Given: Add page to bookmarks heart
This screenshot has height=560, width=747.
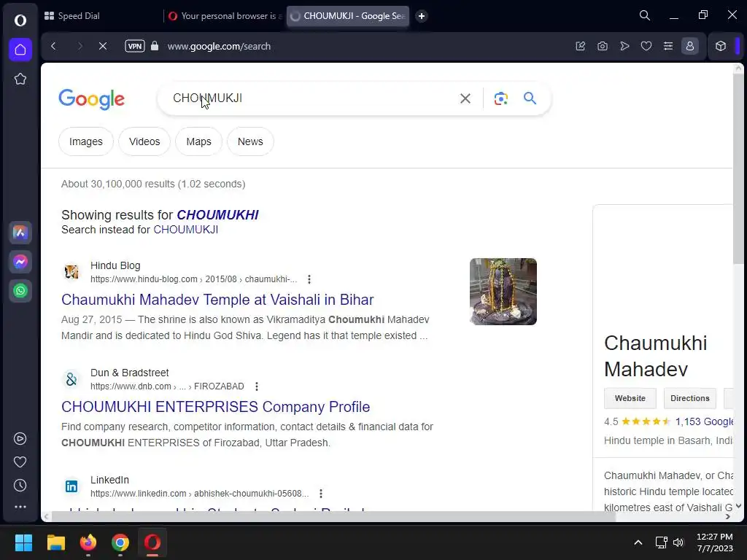Looking at the screenshot, I should (646, 46).
